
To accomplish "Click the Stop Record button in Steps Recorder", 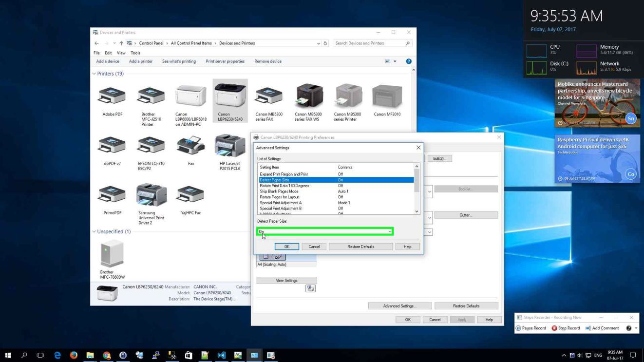I will 566,328.
